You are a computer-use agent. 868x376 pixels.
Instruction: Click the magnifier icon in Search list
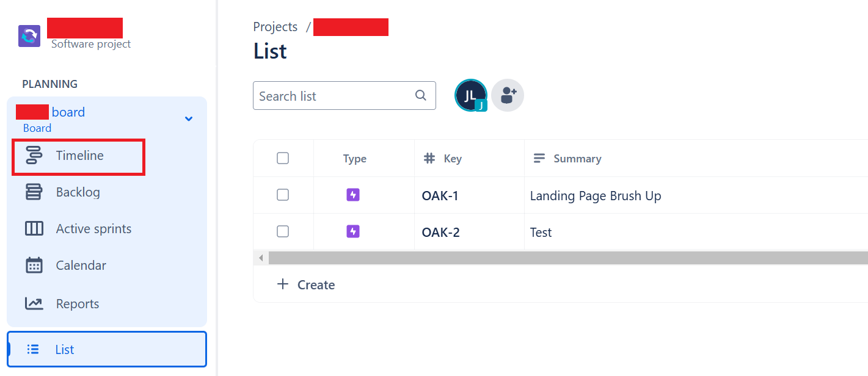tap(420, 95)
